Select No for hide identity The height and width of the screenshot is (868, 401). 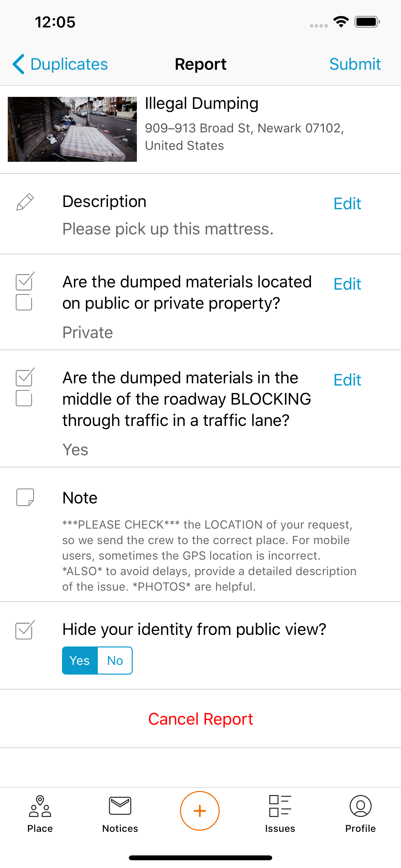coord(115,660)
